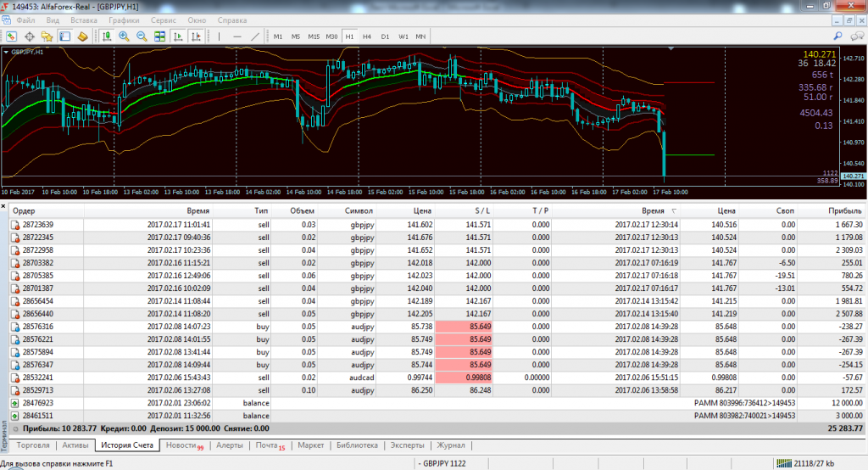The height and width of the screenshot is (470, 868).
Task: Click the Tile Windows grid icon
Action: point(159,36)
